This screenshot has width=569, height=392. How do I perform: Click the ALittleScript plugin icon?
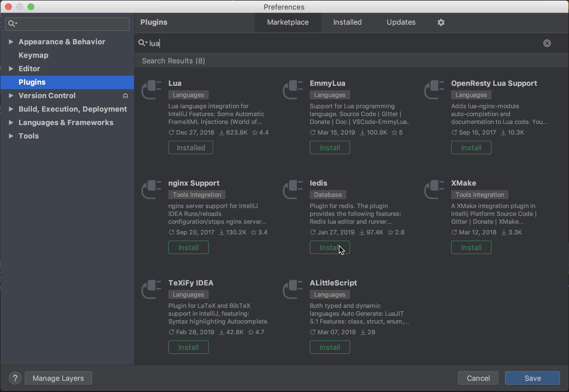pyautogui.click(x=293, y=289)
